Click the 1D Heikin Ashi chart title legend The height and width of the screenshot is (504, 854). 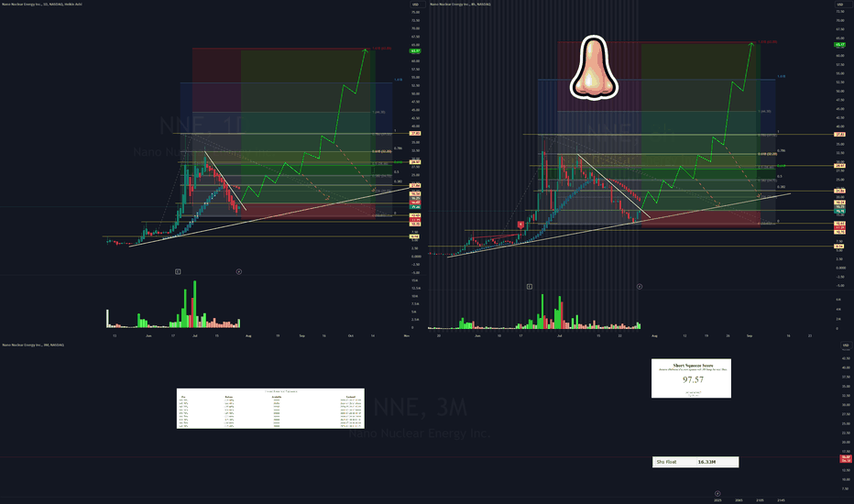[41, 5]
